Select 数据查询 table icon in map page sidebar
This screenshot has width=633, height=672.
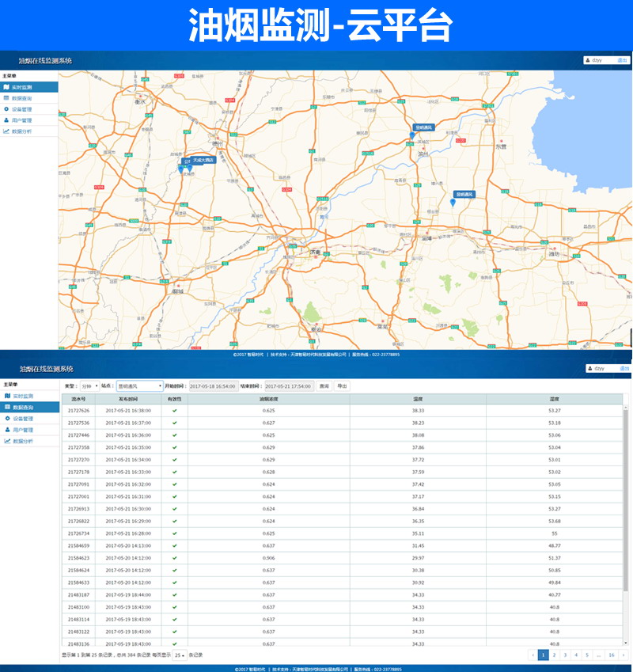click(6, 98)
